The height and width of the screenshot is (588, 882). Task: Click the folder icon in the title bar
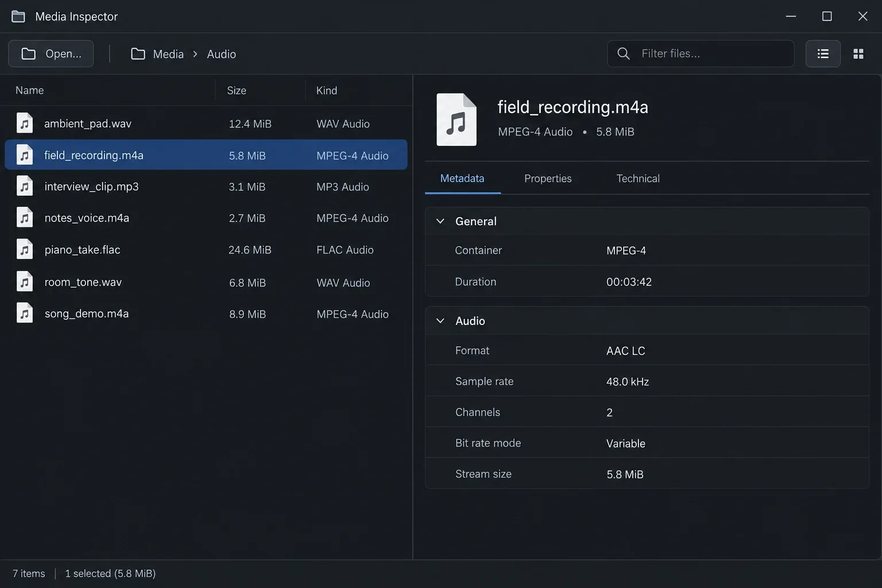coord(18,16)
